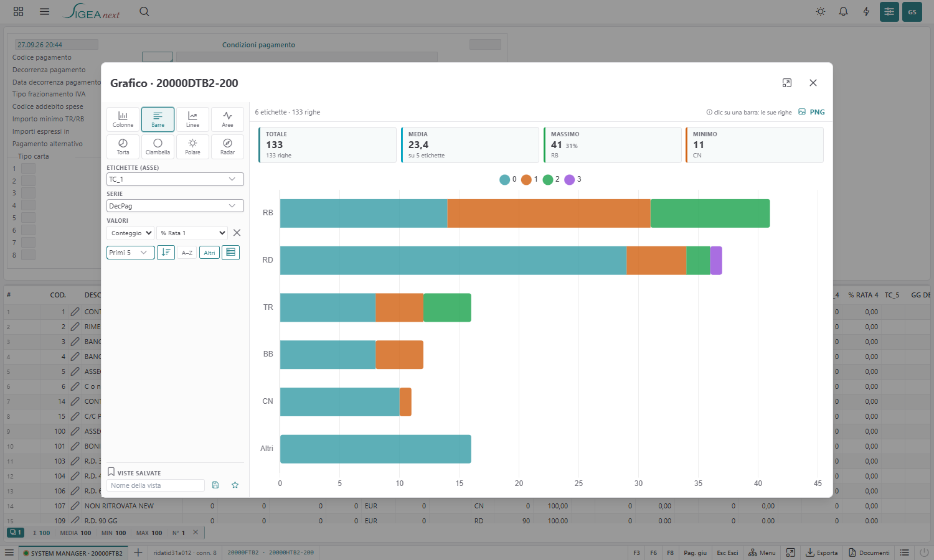
Task: Toggle descending sort order button
Action: pyautogui.click(x=166, y=253)
